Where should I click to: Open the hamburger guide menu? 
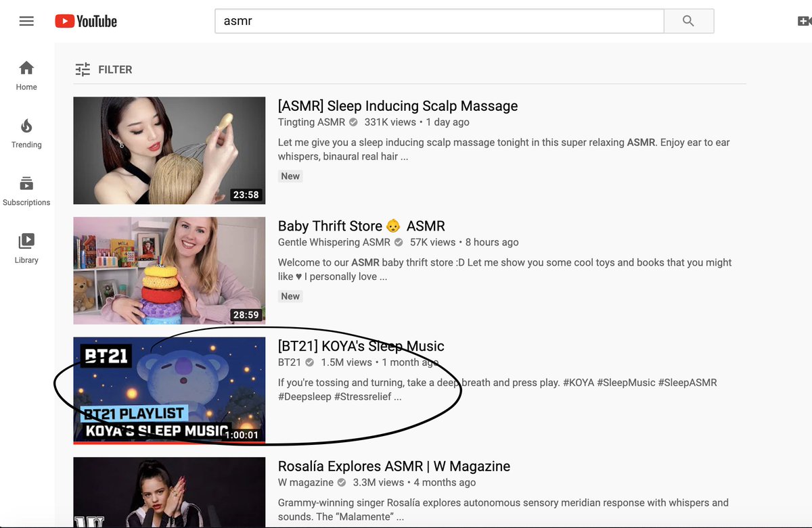point(26,21)
